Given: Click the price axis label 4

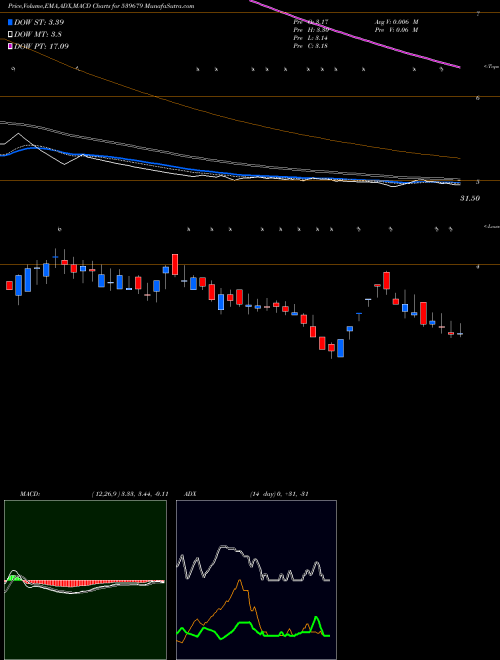Looking at the screenshot, I should pos(478,266).
